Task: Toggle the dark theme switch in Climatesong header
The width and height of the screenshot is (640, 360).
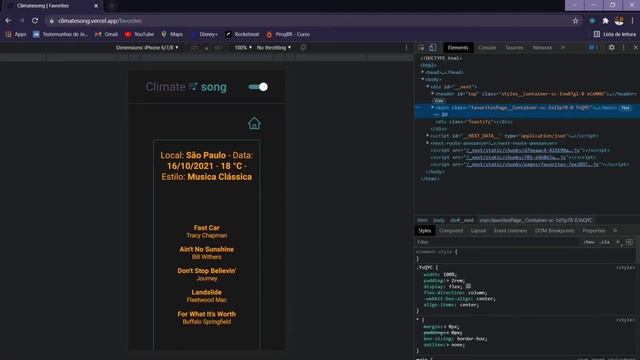Action: [258, 87]
